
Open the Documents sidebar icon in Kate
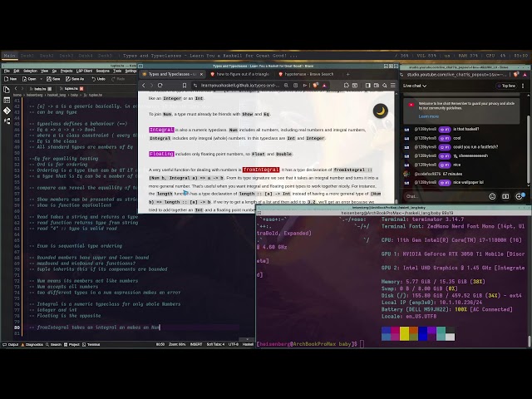click(7, 90)
